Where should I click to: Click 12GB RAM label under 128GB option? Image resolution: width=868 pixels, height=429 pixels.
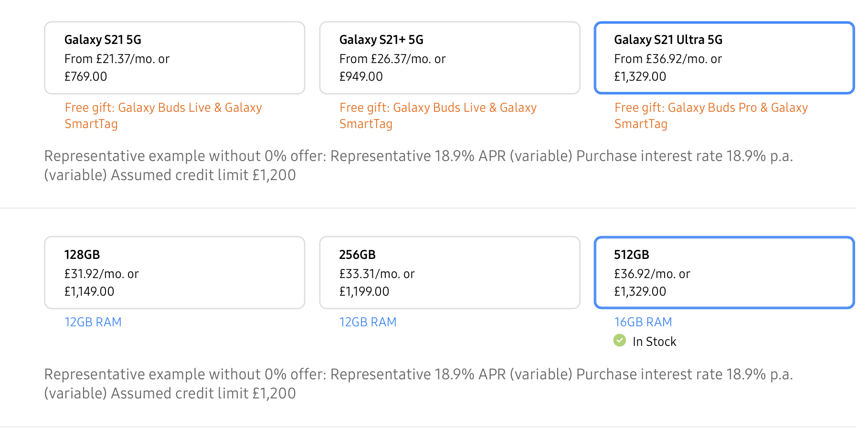point(93,322)
